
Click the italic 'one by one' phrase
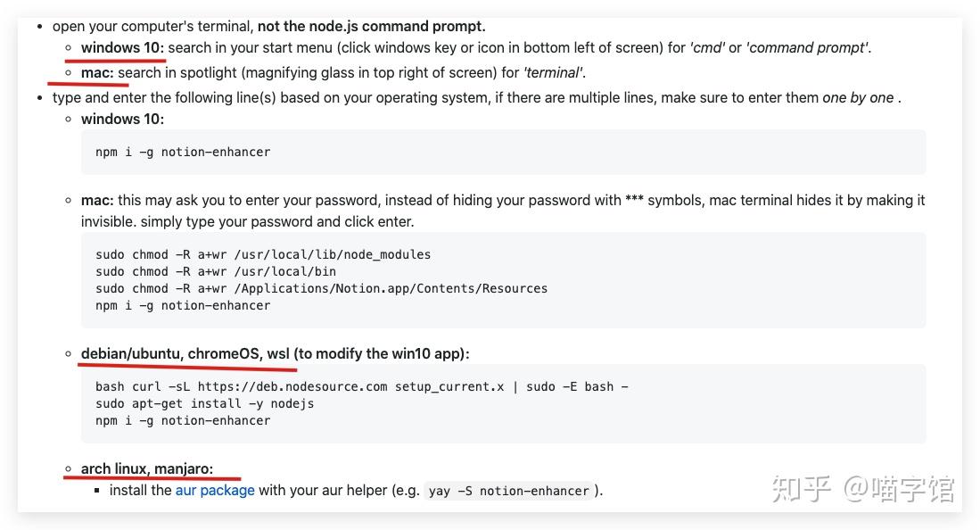857,97
